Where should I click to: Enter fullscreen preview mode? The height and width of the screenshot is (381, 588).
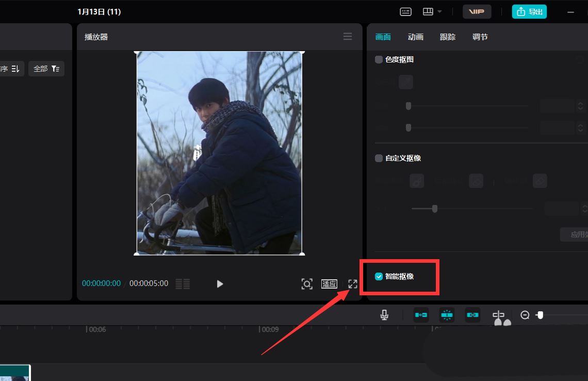tap(352, 284)
